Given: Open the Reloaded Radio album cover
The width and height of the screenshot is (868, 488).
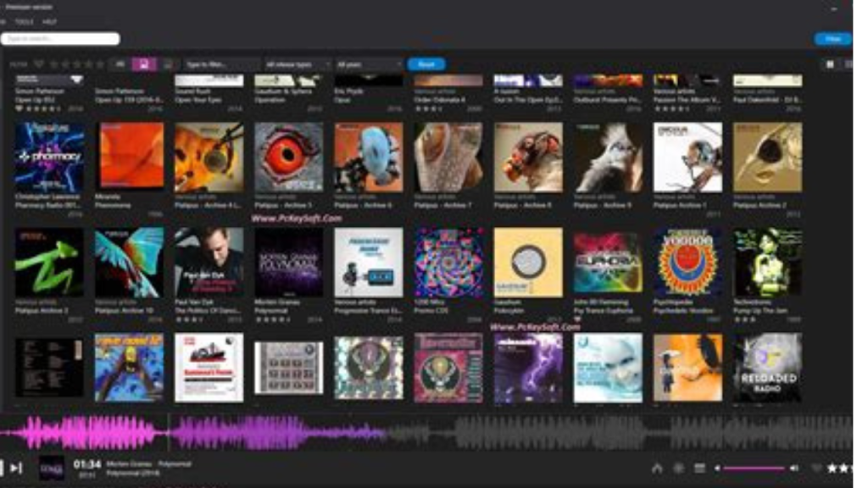Looking at the screenshot, I should point(767,368).
